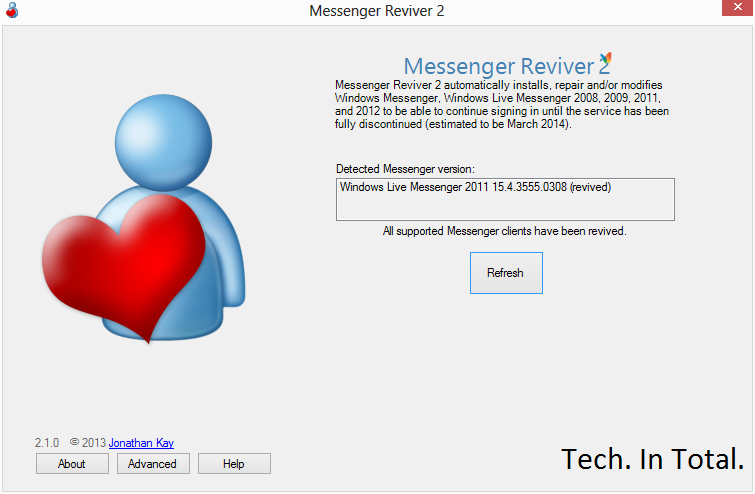Open the About dialog
This screenshot has width=755, height=494.
72,463
